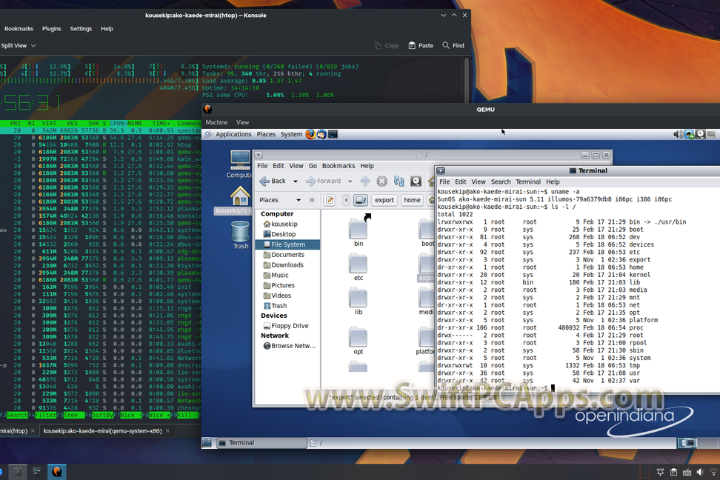The height and width of the screenshot is (480, 720).
Task: Open the Search files icon in file manager toolbar
Action: 416,181
